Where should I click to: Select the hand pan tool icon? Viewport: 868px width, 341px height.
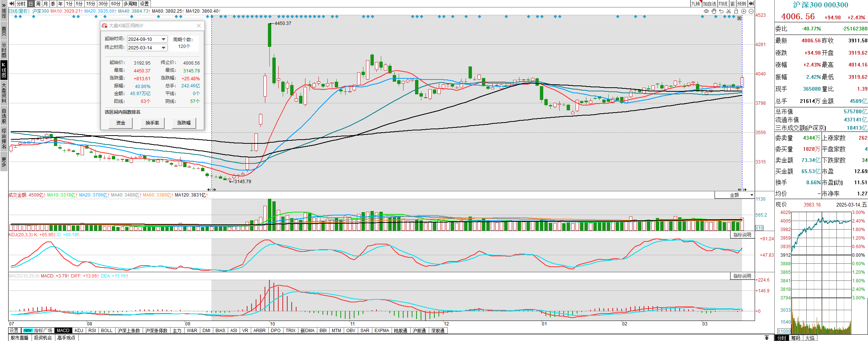point(714,11)
